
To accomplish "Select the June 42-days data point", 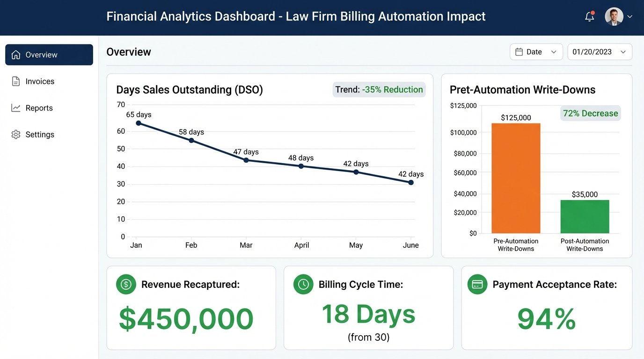I will point(411,183).
